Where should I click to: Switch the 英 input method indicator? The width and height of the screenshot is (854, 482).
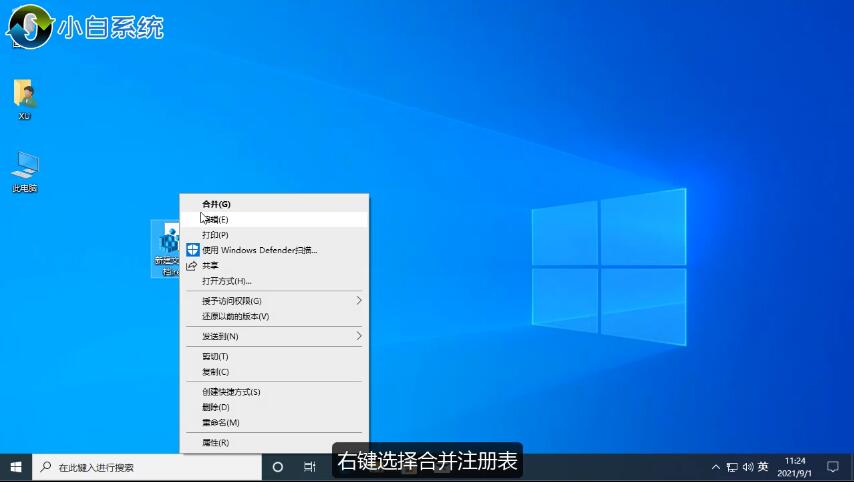coord(763,467)
